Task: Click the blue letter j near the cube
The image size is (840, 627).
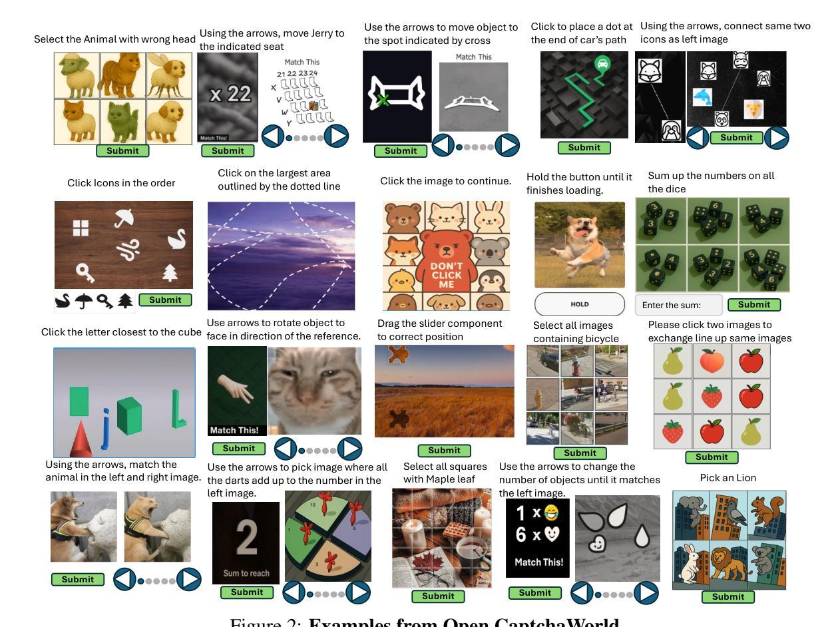Action: tap(105, 428)
